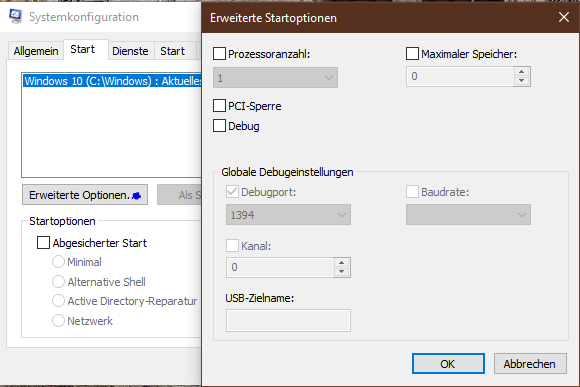This screenshot has height=387, width=580.
Task: Enable the Maximaler Speicher checkbox
Action: [x=412, y=54]
